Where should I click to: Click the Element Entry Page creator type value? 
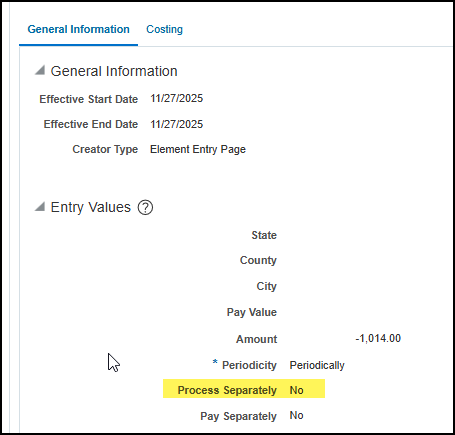[x=198, y=149]
